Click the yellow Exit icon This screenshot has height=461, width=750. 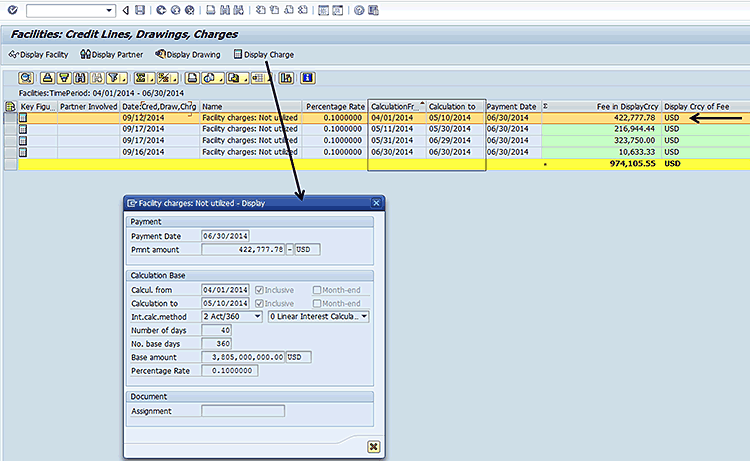(x=176, y=10)
